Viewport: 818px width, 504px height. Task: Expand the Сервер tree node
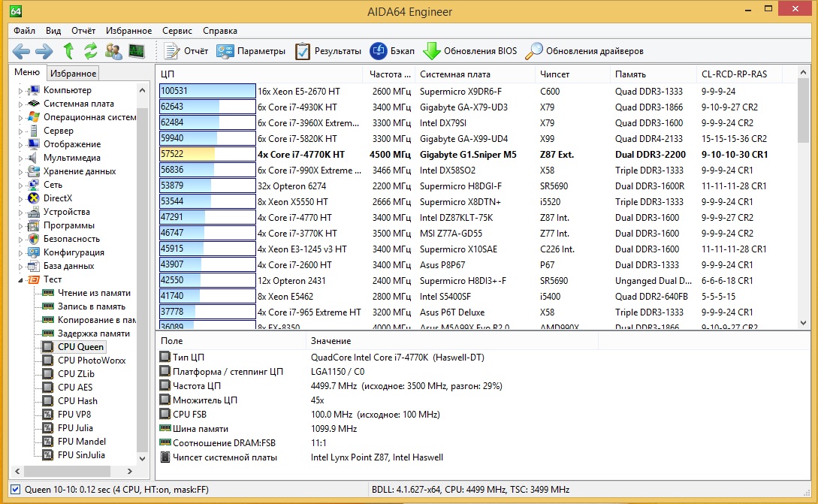click(20, 131)
